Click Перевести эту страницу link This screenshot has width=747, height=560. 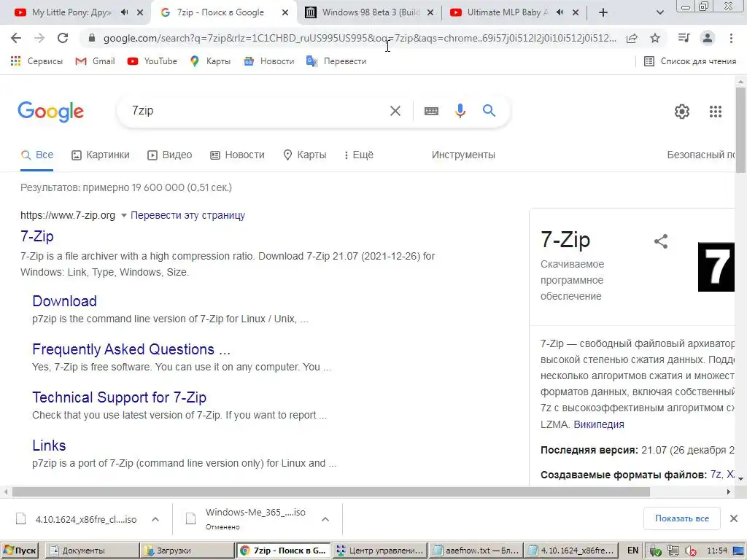187,216
